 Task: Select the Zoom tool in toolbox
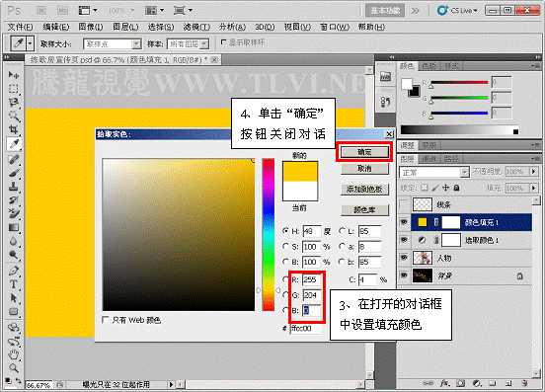pos(14,367)
